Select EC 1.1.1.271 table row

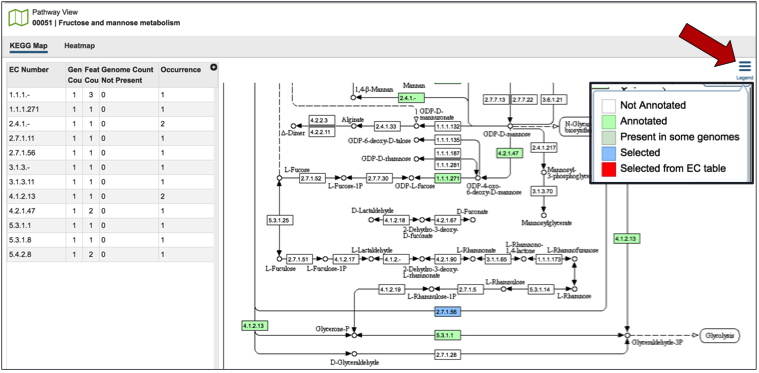pos(110,109)
